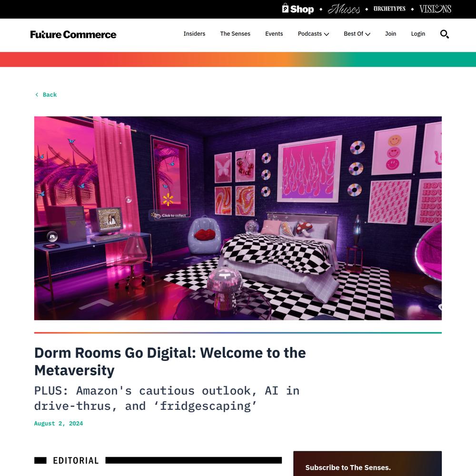The width and height of the screenshot is (476, 476).
Task: Open the Archetypes logo link
Action: tap(389, 9)
